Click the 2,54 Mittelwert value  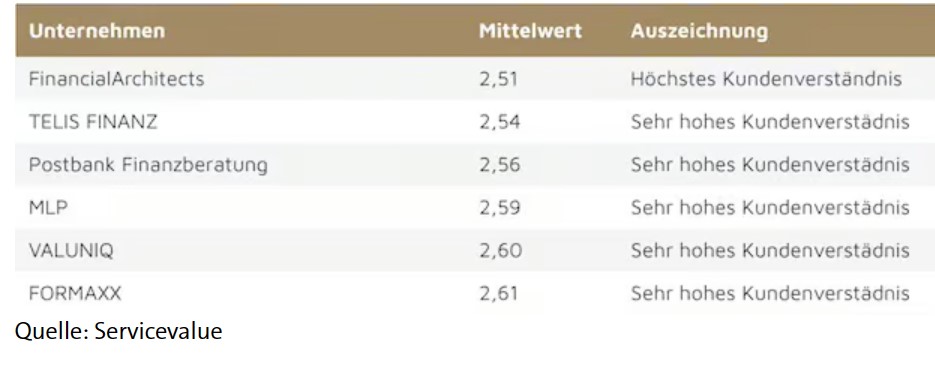coord(500,122)
